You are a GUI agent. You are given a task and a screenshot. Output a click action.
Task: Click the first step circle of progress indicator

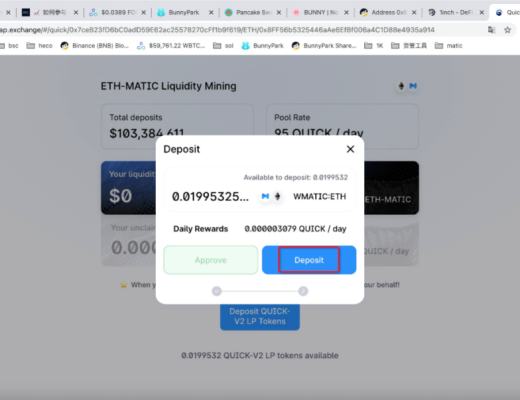pos(217,291)
